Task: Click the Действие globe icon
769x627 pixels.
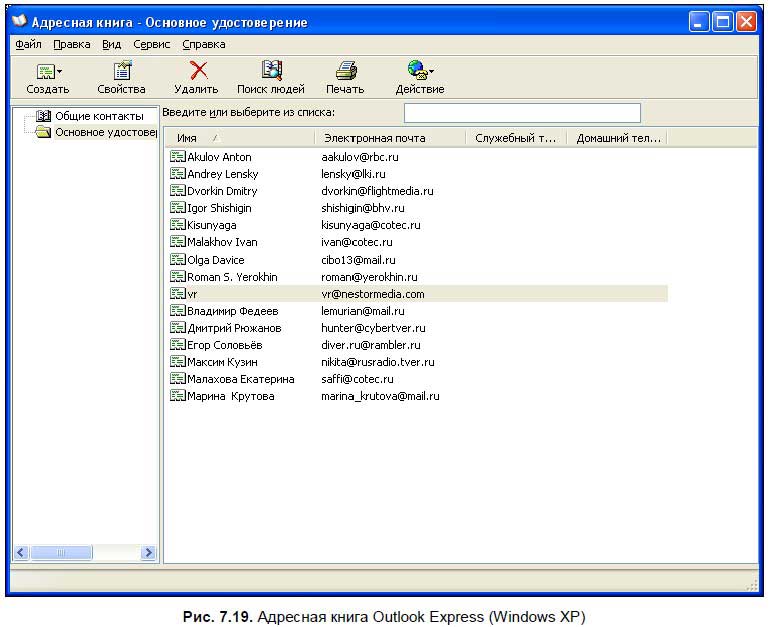Action: pyautogui.click(x=417, y=71)
